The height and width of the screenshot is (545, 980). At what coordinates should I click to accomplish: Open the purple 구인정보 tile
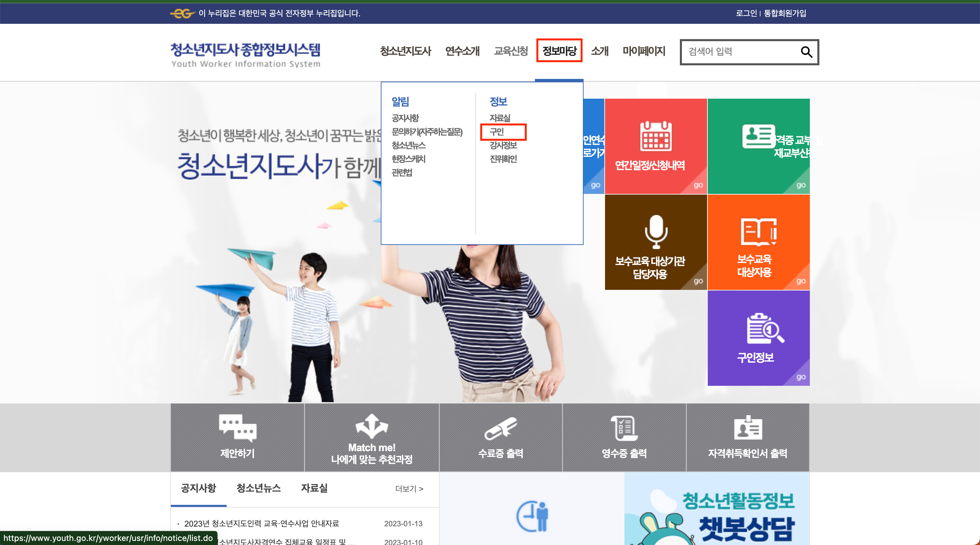pyautogui.click(x=758, y=338)
